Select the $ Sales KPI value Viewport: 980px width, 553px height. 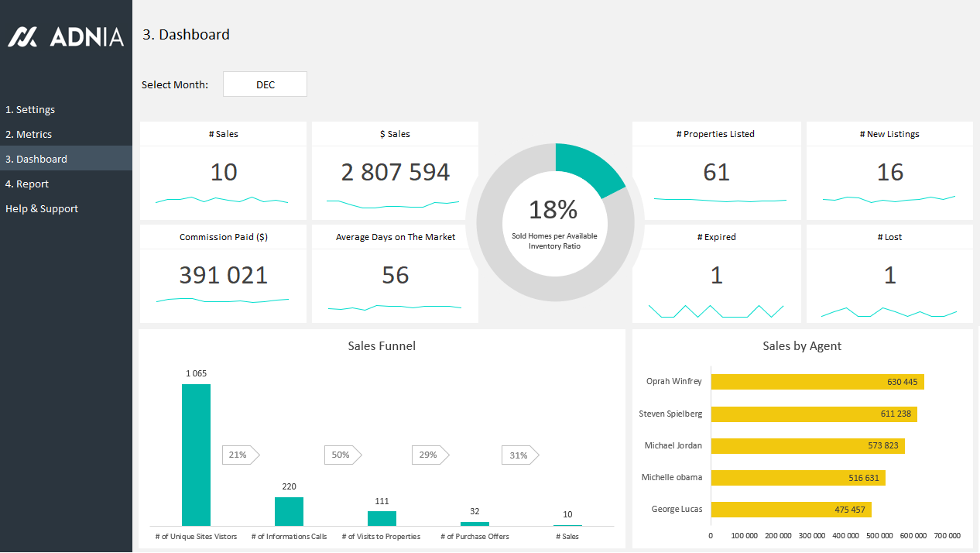[x=395, y=172]
